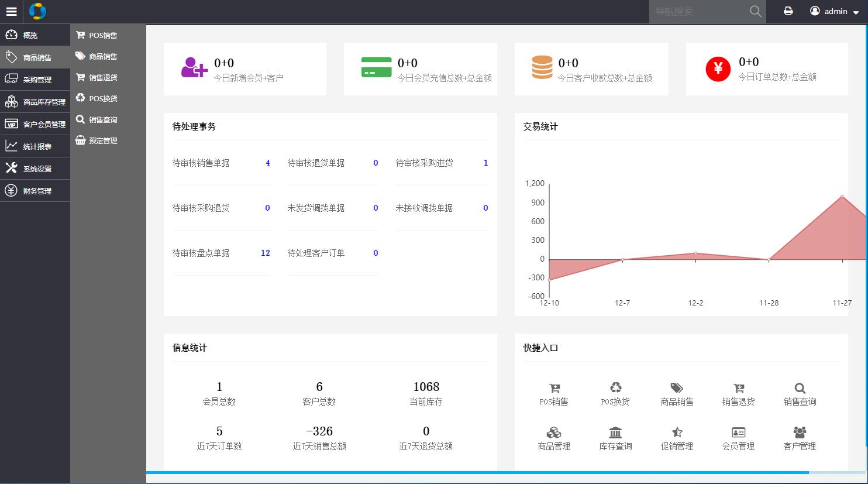Click the 交易统计 panel title
The width and height of the screenshot is (868, 484).
pyautogui.click(x=540, y=126)
